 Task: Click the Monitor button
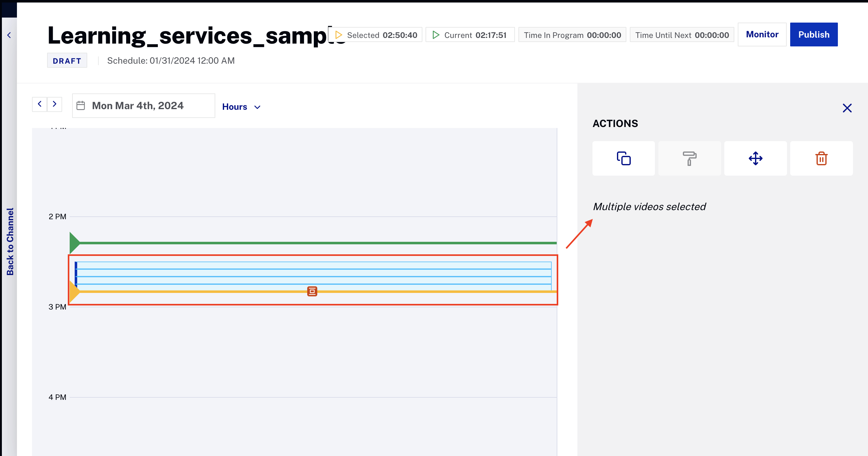pos(762,35)
